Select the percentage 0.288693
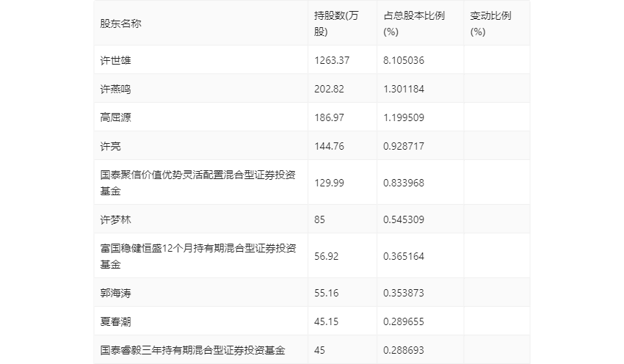Screen dimensions: 624x364 coord(404,351)
